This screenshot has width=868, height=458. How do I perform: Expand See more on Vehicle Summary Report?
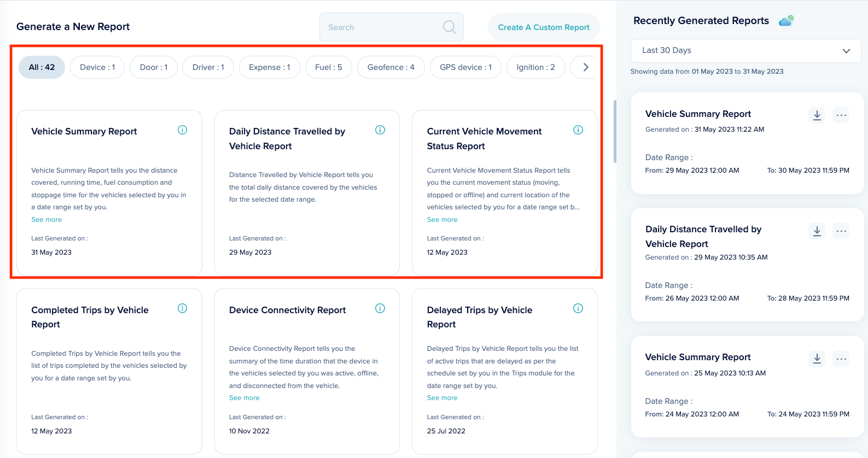point(46,220)
